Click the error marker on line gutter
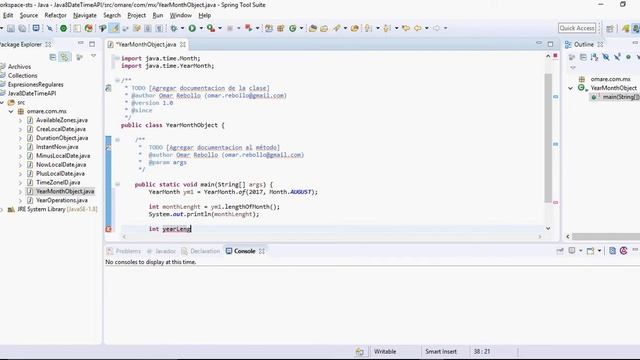The height and width of the screenshot is (360, 640). tap(108, 229)
